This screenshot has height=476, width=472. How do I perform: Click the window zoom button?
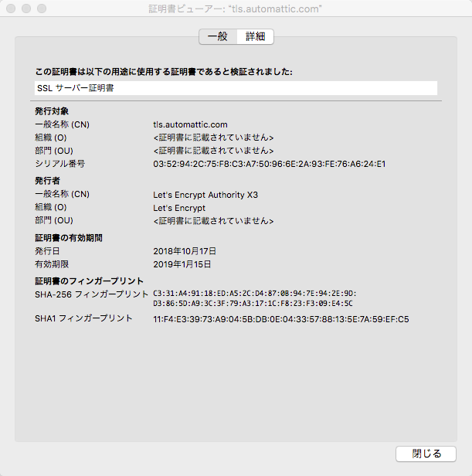(41, 9)
